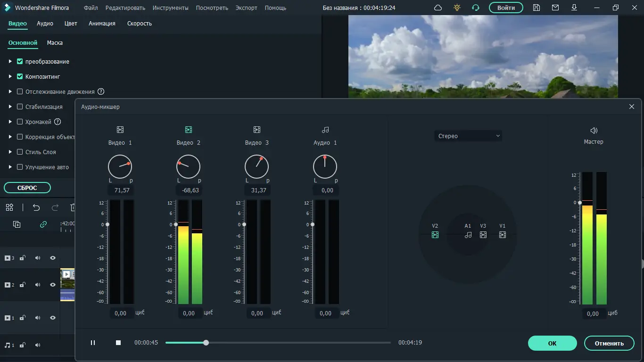The height and width of the screenshot is (362, 644).
Task: Click the Master speaker icon
Action: 594,131
